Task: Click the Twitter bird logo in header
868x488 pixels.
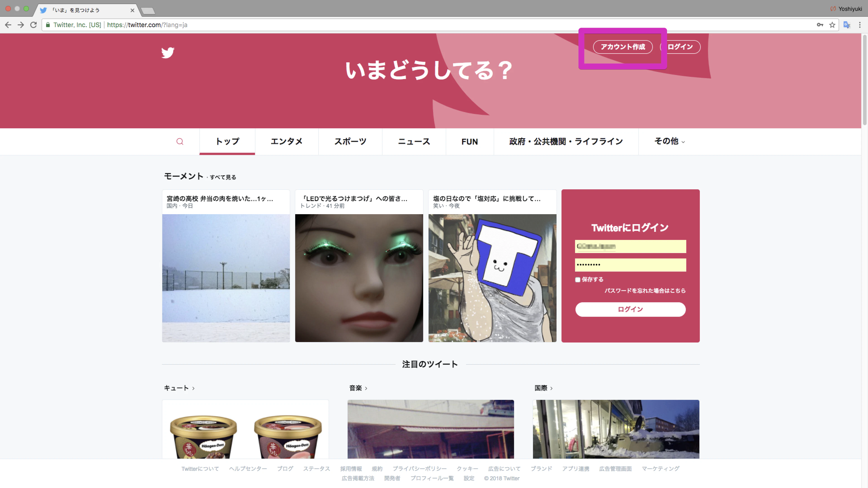Action: [167, 53]
